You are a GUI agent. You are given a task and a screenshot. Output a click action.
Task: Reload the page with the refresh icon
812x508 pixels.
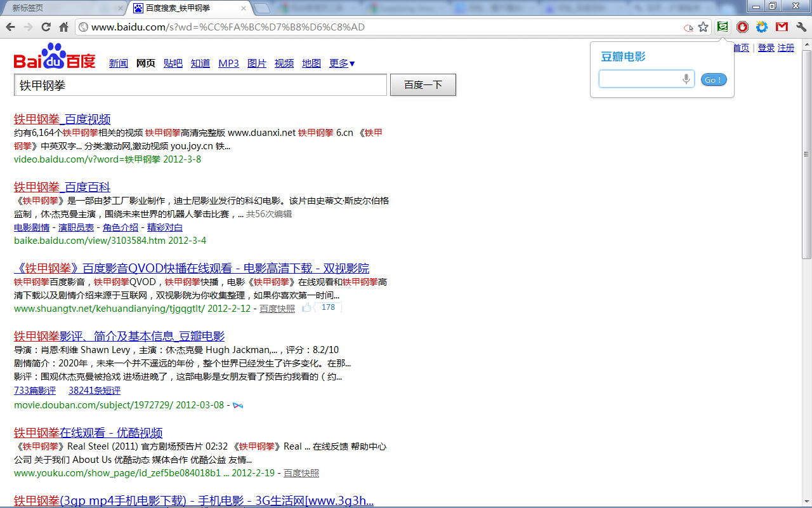46,27
